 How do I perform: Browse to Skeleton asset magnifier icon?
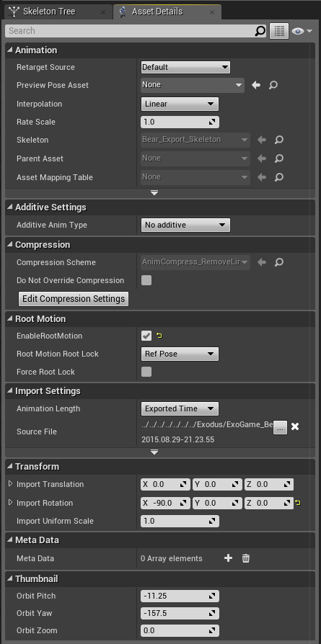tap(278, 140)
